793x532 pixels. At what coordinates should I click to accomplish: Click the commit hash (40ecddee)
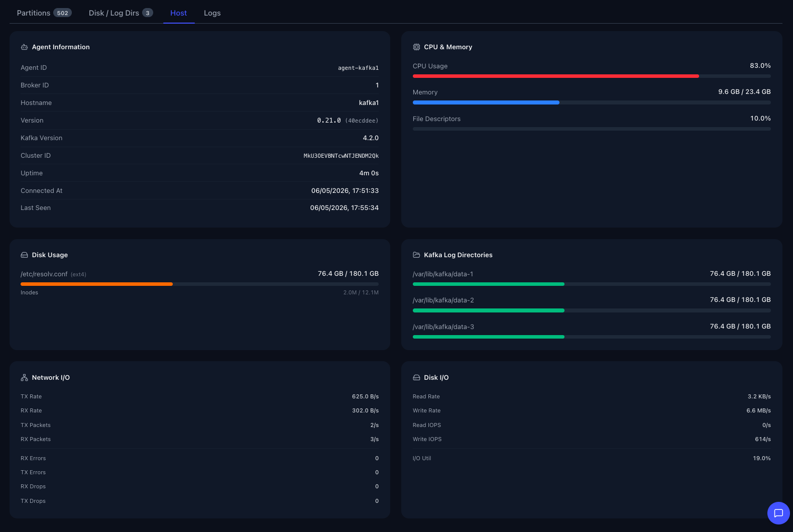pyautogui.click(x=362, y=121)
